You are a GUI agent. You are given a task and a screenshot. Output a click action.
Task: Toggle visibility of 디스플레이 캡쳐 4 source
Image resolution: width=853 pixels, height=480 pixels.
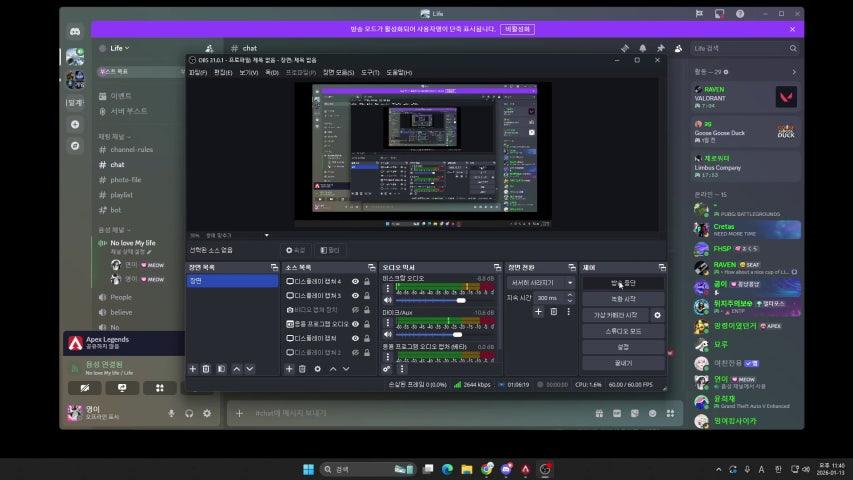356,282
